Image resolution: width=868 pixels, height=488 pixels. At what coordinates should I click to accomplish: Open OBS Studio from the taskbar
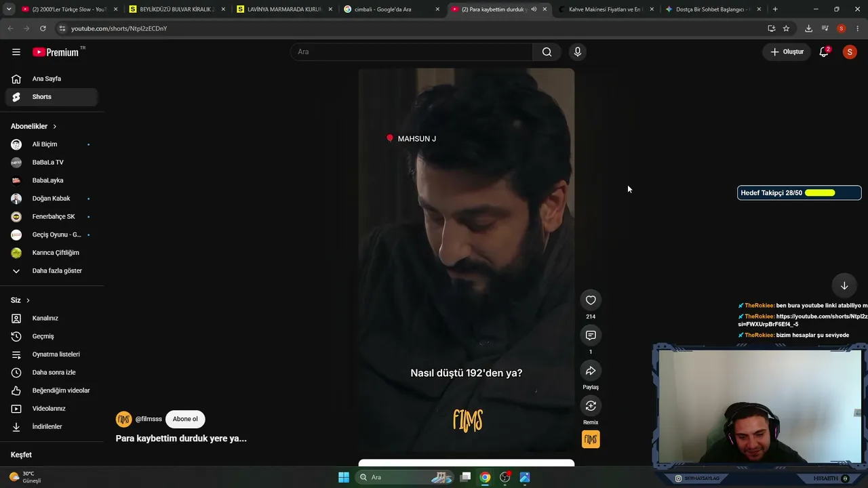[x=505, y=477]
